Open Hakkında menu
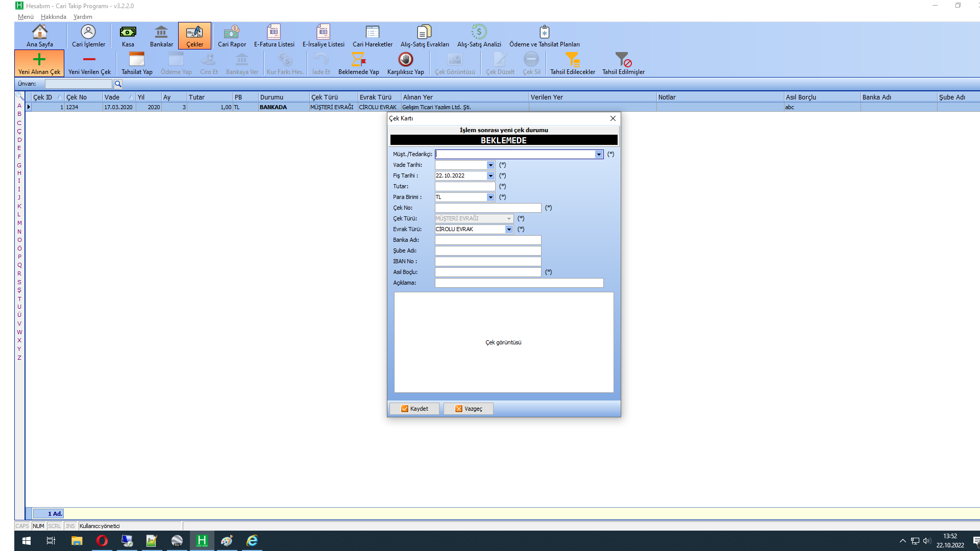This screenshot has width=980, height=551. 54,17
